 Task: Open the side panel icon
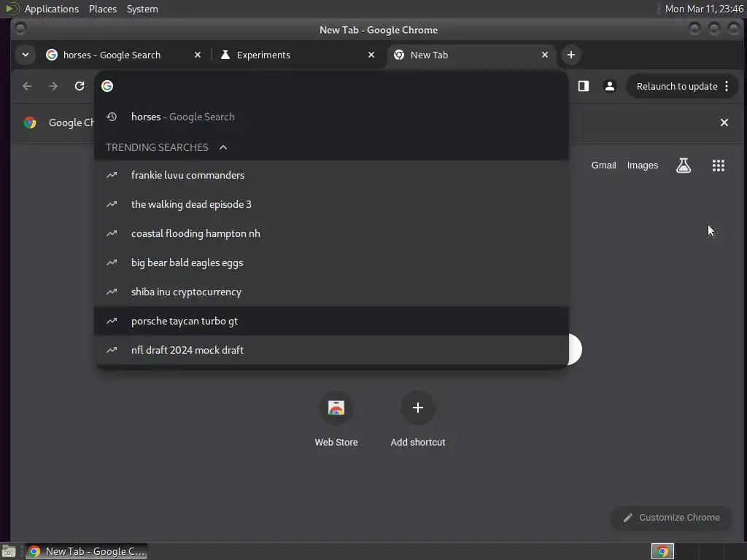pyautogui.click(x=584, y=86)
